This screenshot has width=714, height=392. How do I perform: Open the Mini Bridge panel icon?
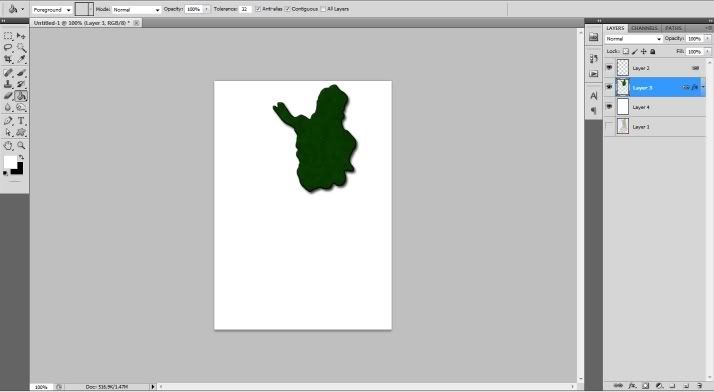[593, 37]
